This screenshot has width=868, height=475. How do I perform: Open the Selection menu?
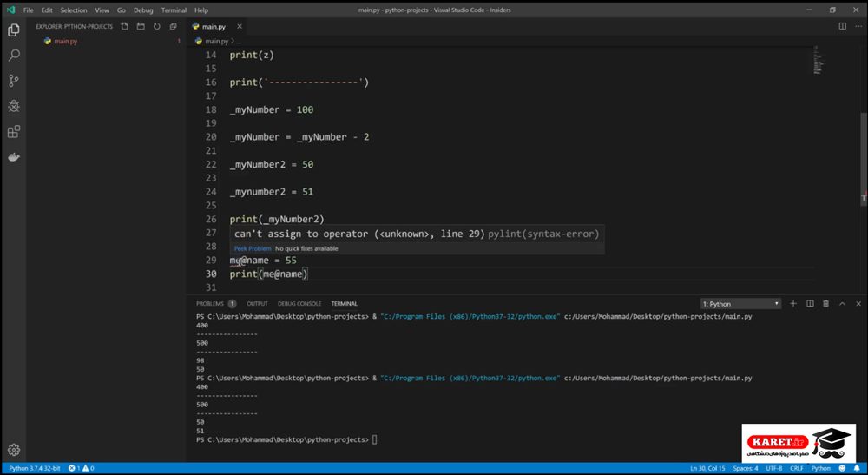pos(74,10)
